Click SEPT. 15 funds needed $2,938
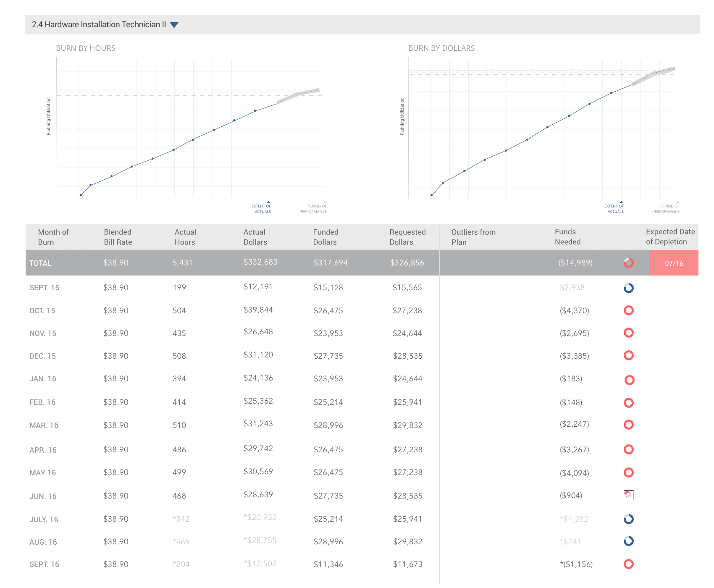Viewport: 714px width, 588px height. tap(572, 288)
